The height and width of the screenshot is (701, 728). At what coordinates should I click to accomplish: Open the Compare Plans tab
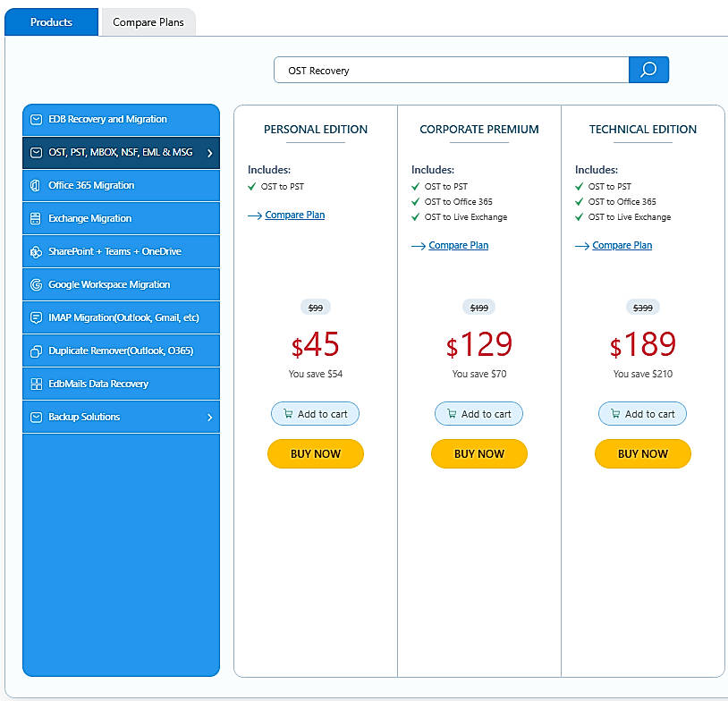[x=148, y=21]
